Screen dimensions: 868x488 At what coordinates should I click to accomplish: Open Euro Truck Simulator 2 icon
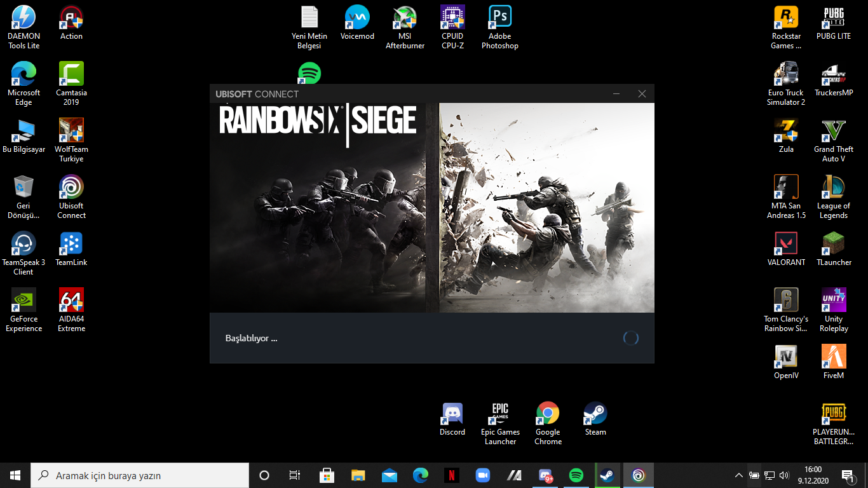(786, 83)
